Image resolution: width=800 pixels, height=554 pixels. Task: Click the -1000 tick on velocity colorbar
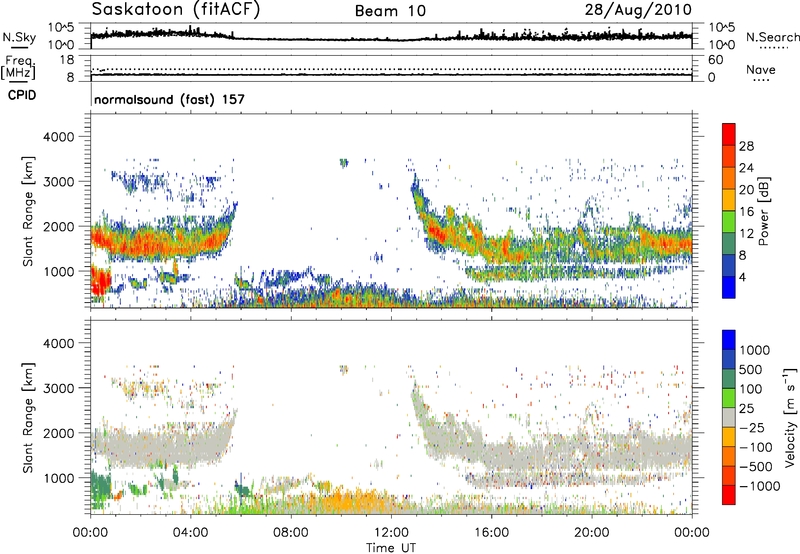pos(760,486)
